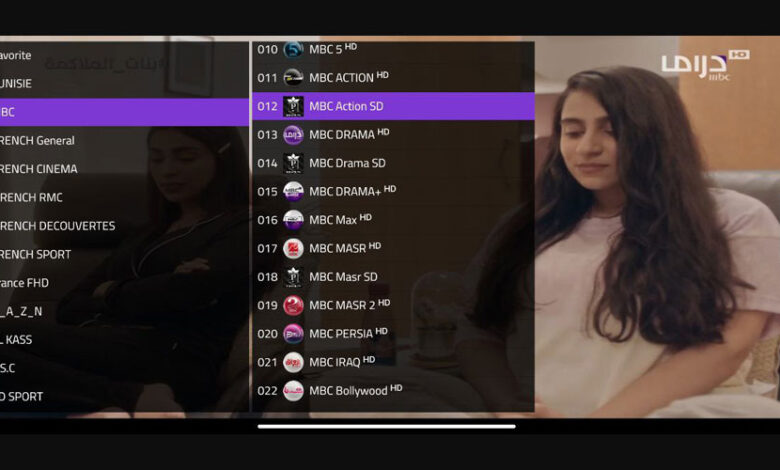Play channel 014 MBC Drama SD
Image resolution: width=780 pixels, height=470 pixels.
(x=393, y=163)
